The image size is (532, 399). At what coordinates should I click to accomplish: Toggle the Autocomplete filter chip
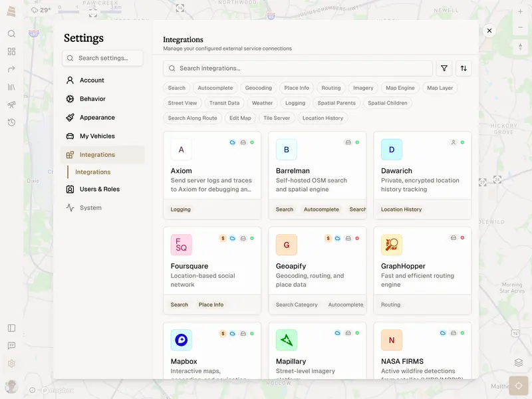[x=215, y=88]
